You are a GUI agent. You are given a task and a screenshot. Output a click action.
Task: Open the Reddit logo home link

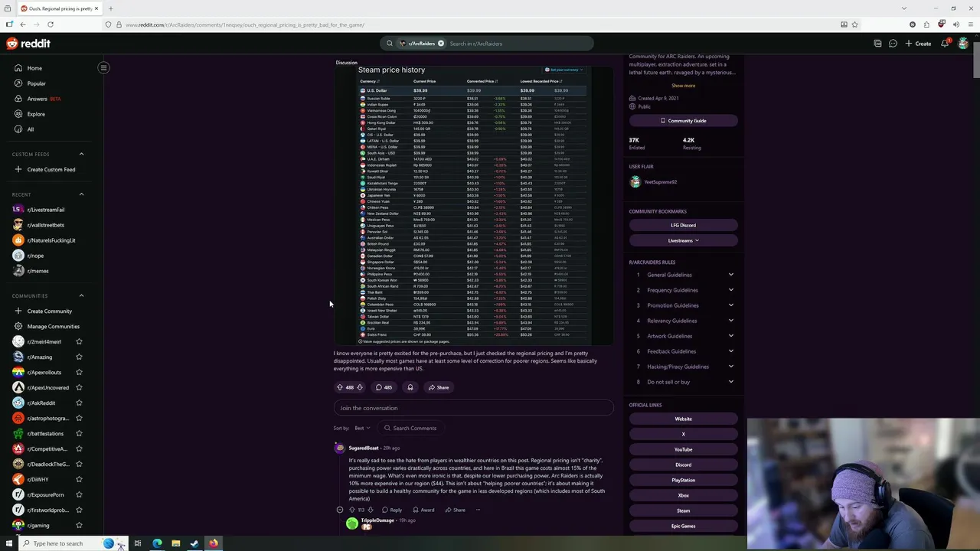(28, 44)
